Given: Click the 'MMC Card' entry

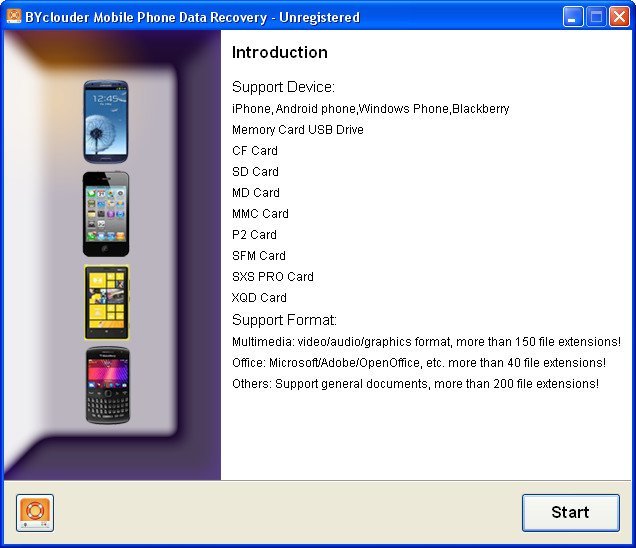Looking at the screenshot, I should (x=260, y=214).
